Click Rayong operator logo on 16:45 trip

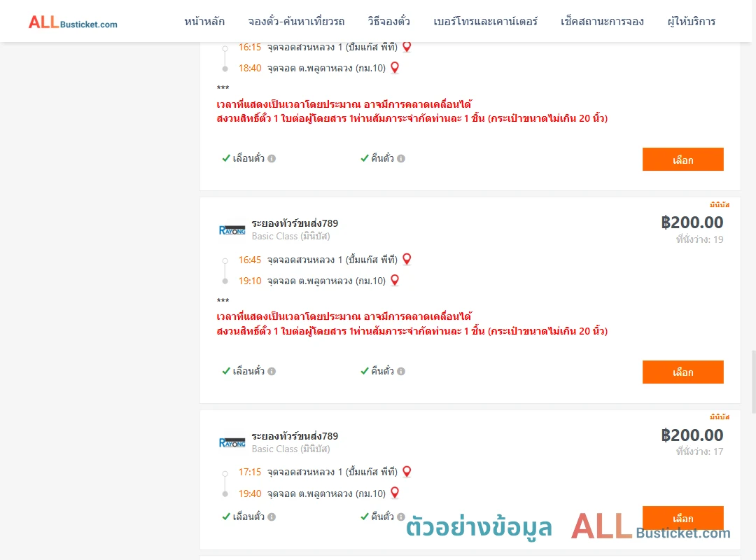point(232,230)
